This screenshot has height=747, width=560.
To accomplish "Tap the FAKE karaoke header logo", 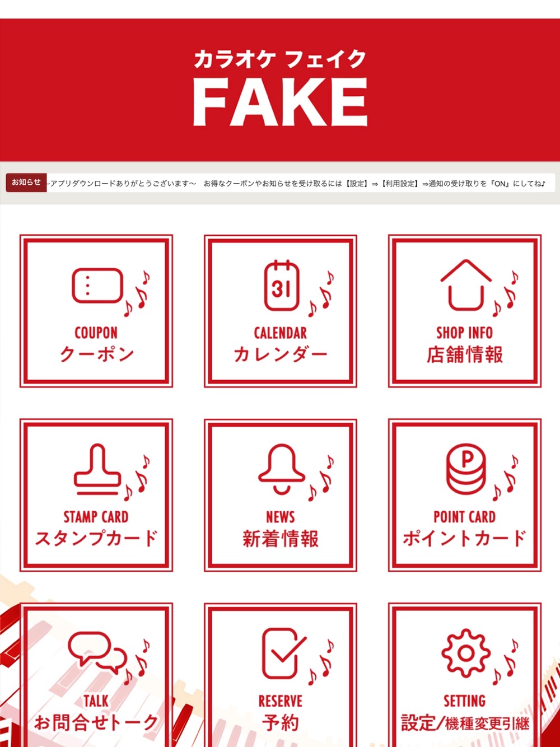I will (280, 89).
